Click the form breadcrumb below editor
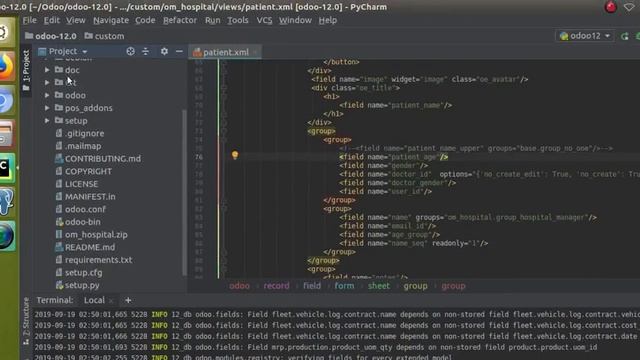The image size is (640, 360). click(344, 286)
